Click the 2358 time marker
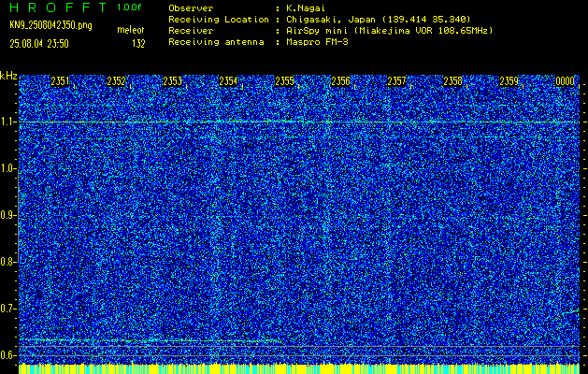The width and height of the screenshot is (588, 374). tap(453, 81)
